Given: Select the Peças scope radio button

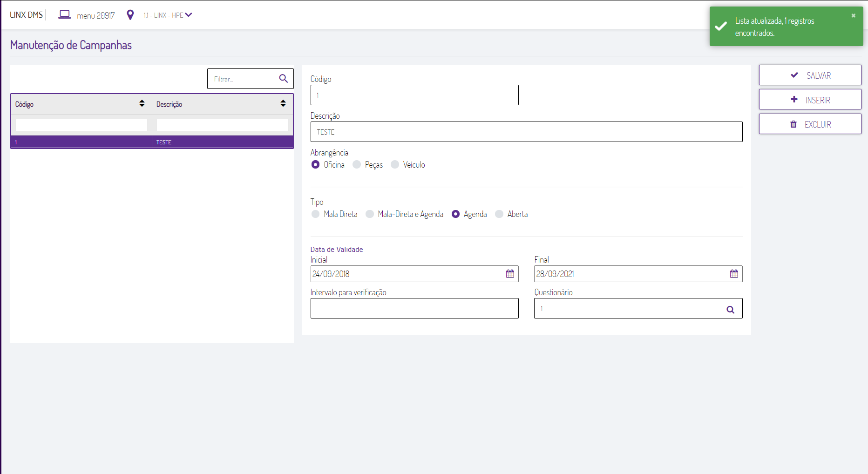Looking at the screenshot, I should click(x=357, y=164).
